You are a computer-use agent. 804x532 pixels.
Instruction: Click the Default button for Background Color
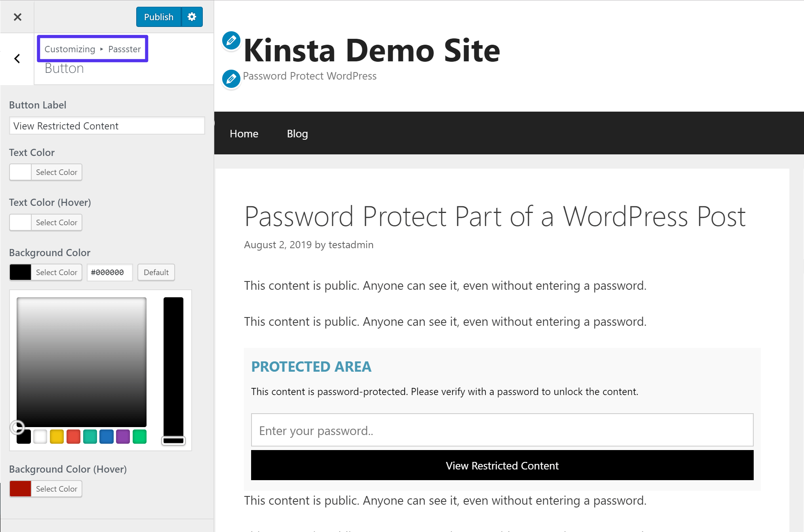pos(156,272)
